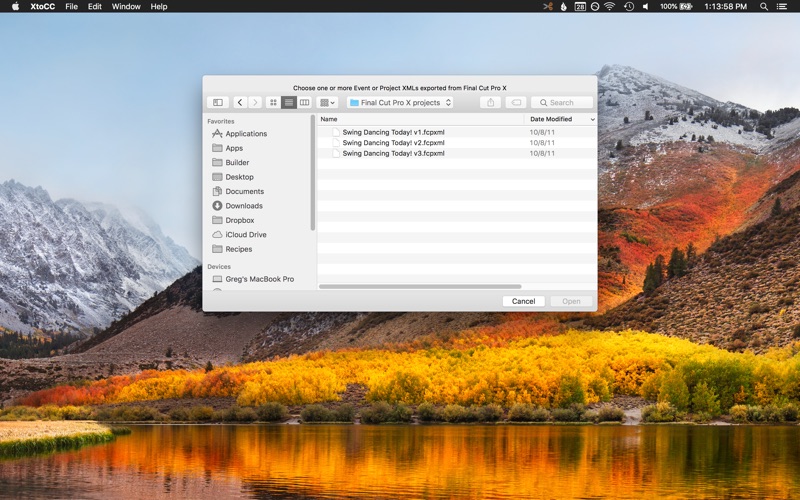Screen dimensions: 800x500
Task: Open Downloads folder in sidebar
Action: pos(244,206)
